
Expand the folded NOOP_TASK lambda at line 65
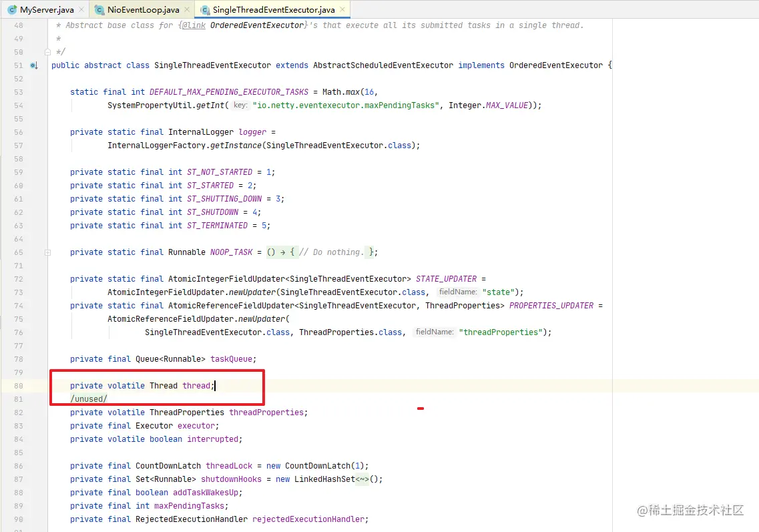point(47,252)
